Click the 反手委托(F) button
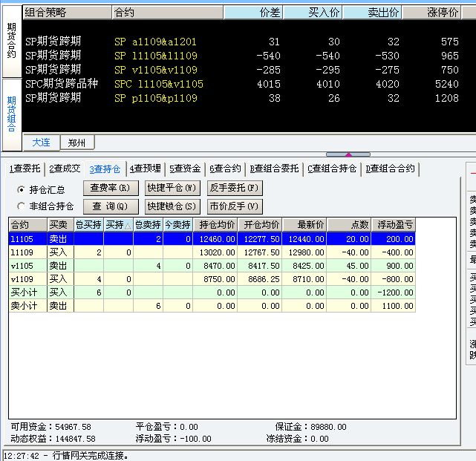476x461 pixels. click(x=235, y=188)
